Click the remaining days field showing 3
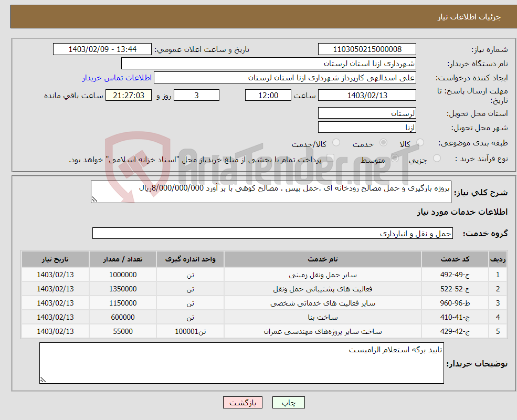 [196, 95]
